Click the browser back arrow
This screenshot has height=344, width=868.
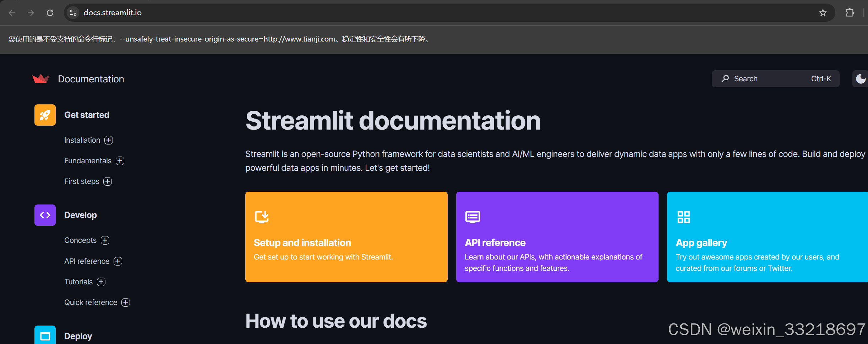[x=12, y=13]
